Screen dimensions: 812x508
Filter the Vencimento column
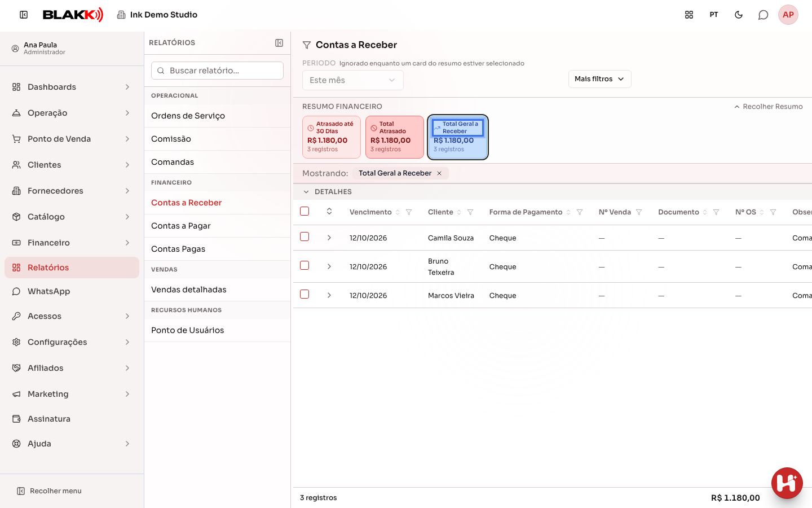409,212
